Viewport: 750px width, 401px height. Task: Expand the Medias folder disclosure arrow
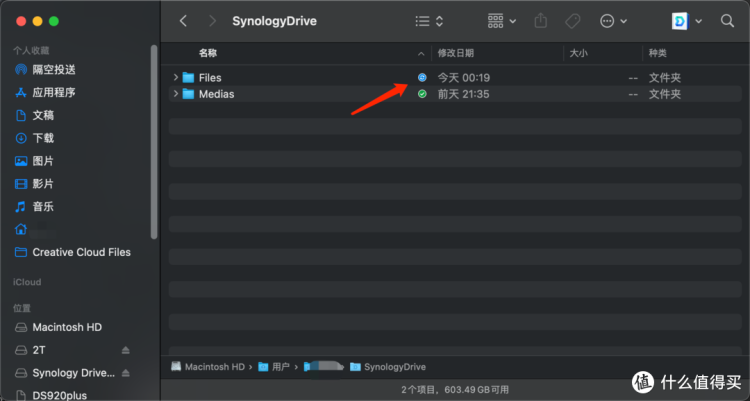click(176, 93)
